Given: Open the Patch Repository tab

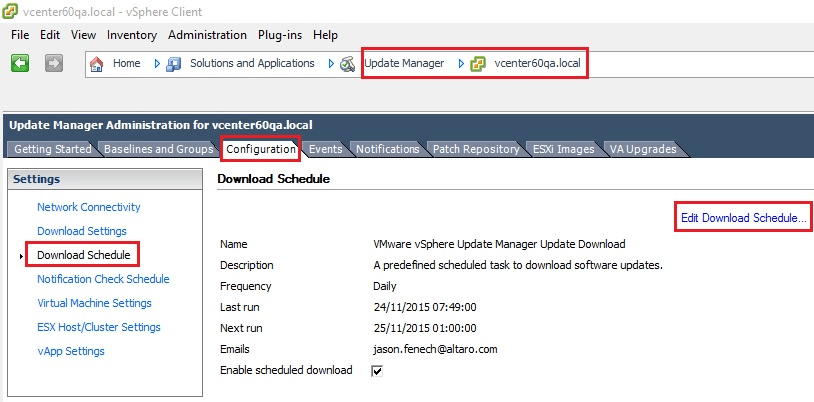Looking at the screenshot, I should pyautogui.click(x=476, y=149).
